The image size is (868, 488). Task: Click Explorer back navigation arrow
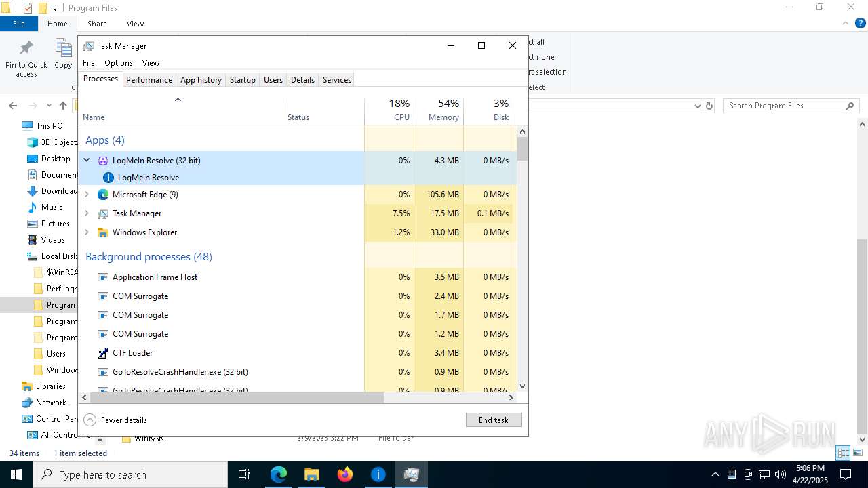13,106
